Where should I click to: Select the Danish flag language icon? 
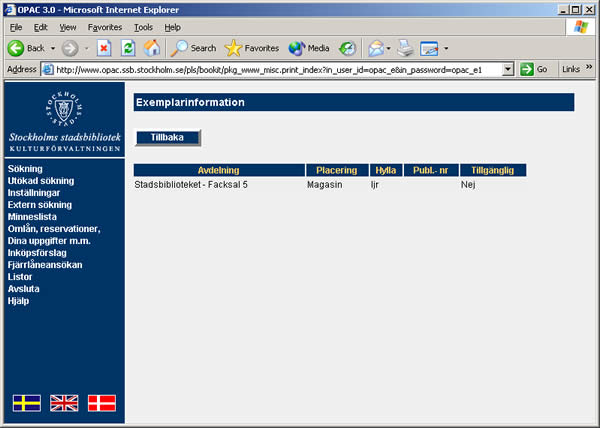coord(102,403)
